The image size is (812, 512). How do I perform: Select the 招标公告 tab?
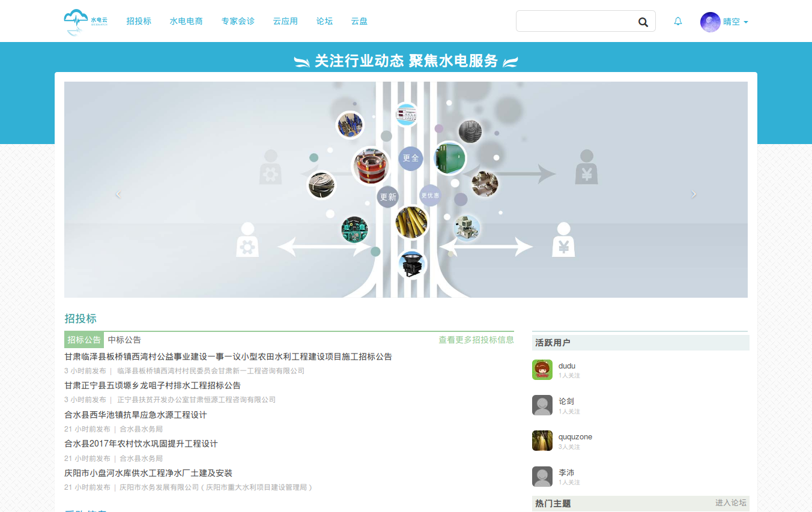pyautogui.click(x=84, y=340)
